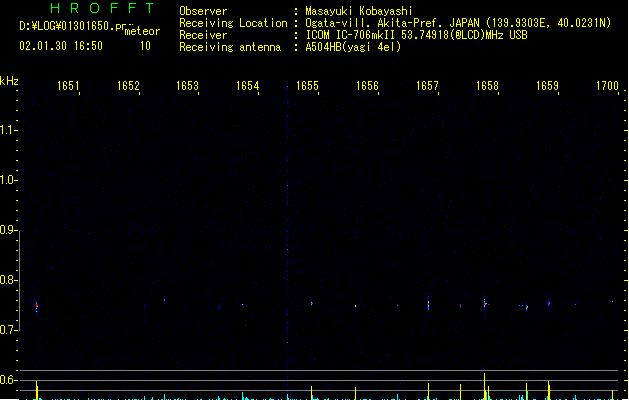Click the kHz axis unit label
The image size is (629, 400).
tap(9, 81)
